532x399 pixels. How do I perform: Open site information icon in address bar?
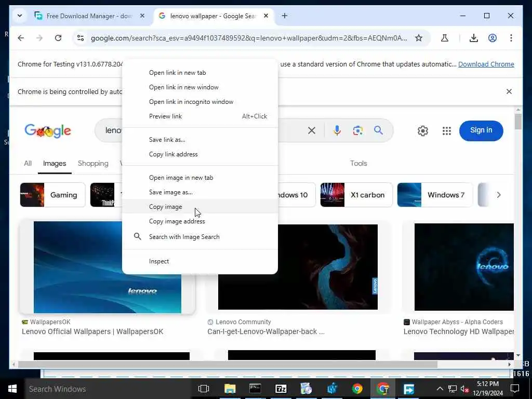click(81, 38)
